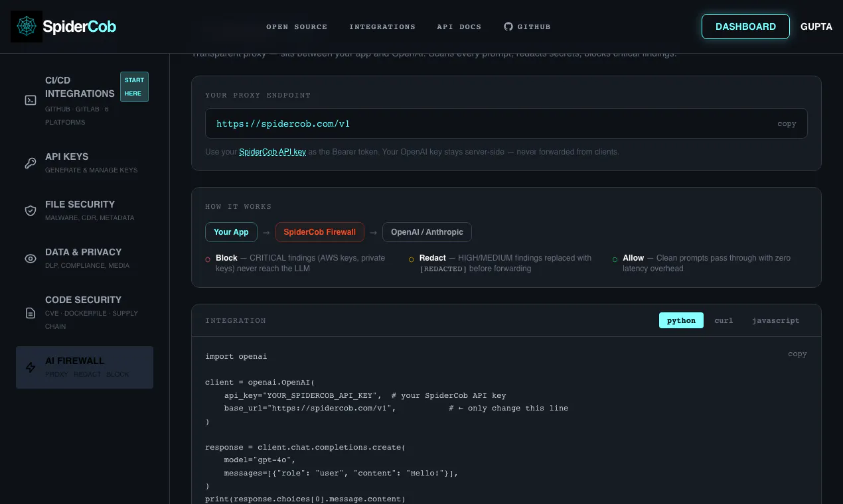Open Code Security sidebar section
The height and width of the screenshot is (504, 843).
tap(84, 313)
